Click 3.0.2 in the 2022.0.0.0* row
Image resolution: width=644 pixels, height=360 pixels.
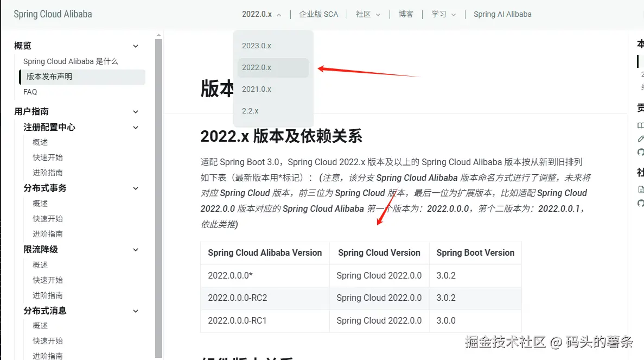coord(475,275)
